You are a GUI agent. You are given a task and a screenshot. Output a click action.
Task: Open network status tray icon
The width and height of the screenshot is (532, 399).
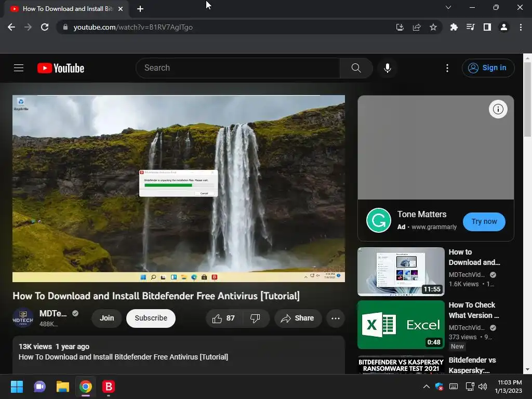click(470, 387)
